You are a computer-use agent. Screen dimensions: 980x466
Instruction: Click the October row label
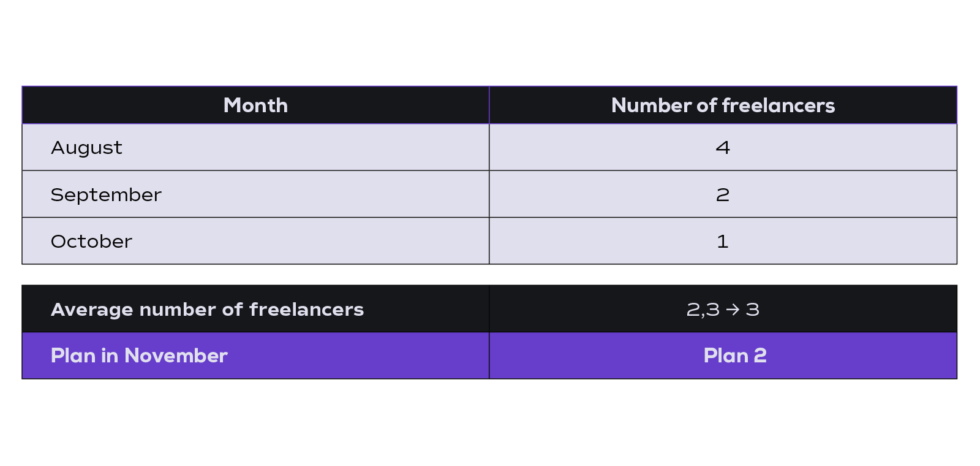(91, 242)
